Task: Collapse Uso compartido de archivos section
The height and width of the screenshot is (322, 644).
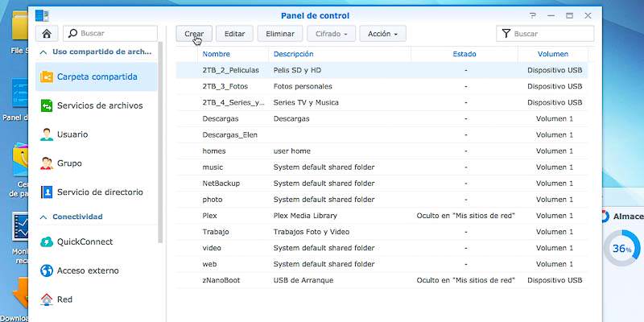Action: (43, 52)
